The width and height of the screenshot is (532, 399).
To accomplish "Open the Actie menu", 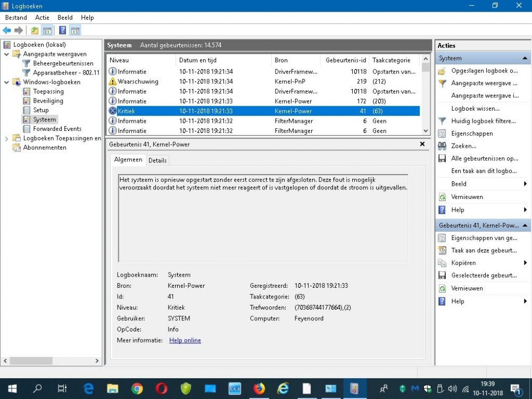I will 42,18.
